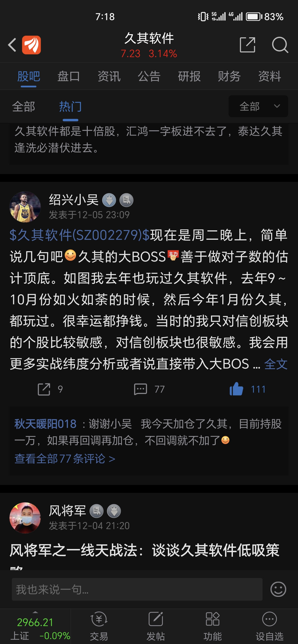Open the $久其软件(SZ002279)$ stock link
The width and height of the screenshot is (298, 644).
[80, 235]
